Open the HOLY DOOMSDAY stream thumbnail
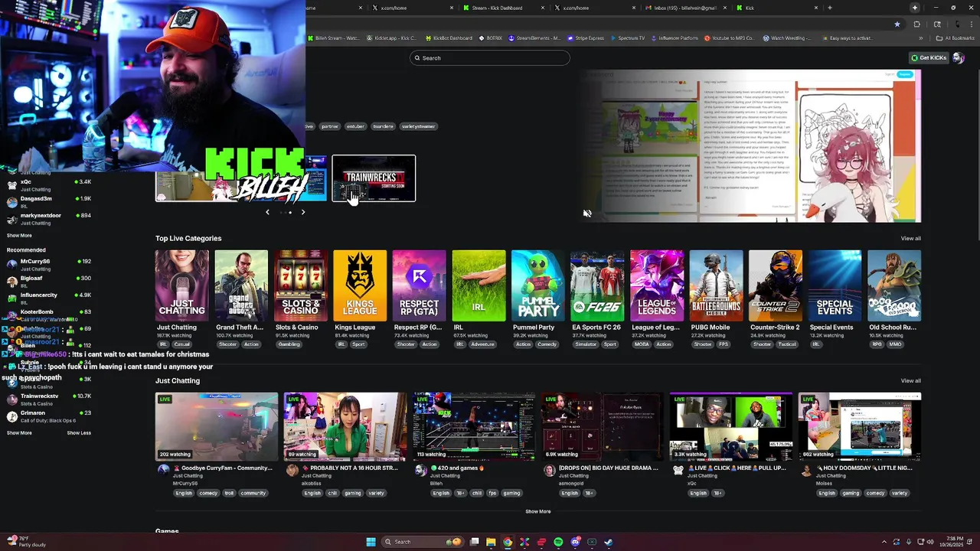This screenshot has height=551, width=980. [x=860, y=427]
